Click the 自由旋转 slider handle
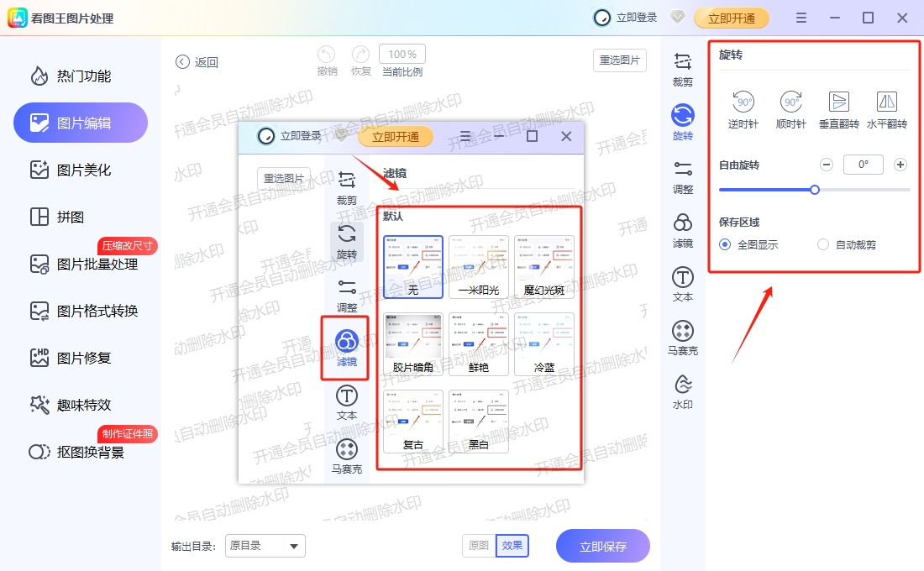 point(814,190)
